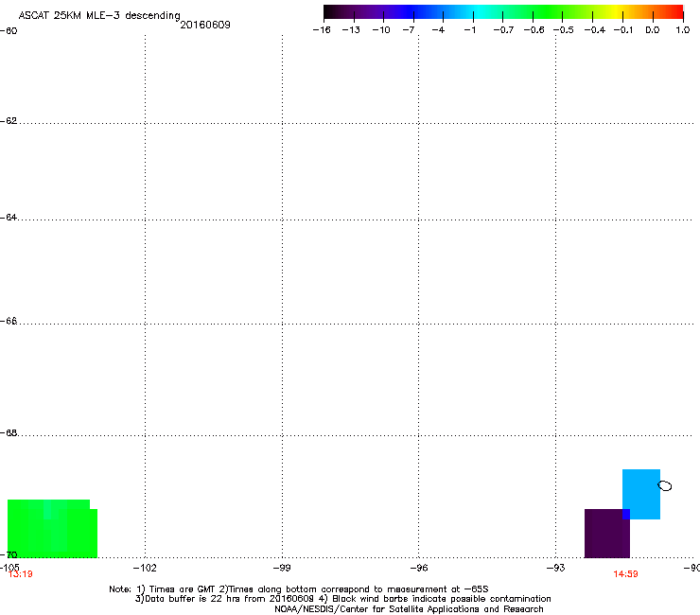
Task: Click the -96 longitude axis label
Action: pos(419,568)
